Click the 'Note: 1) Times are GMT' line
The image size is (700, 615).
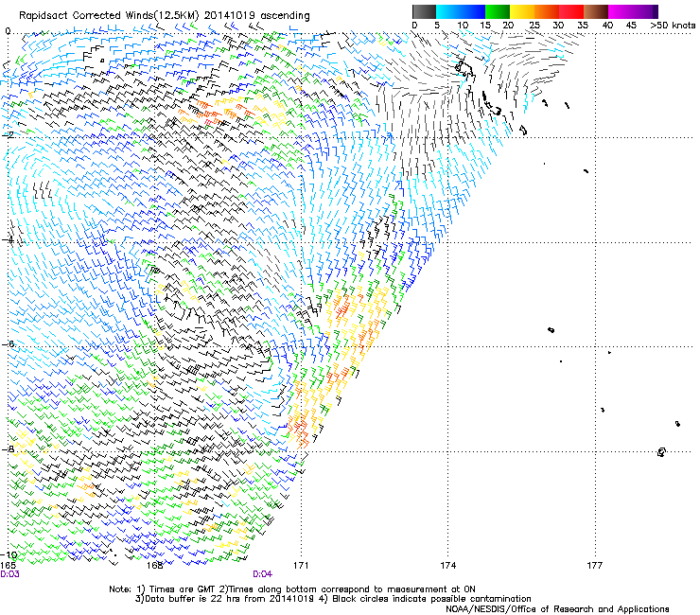click(292, 589)
